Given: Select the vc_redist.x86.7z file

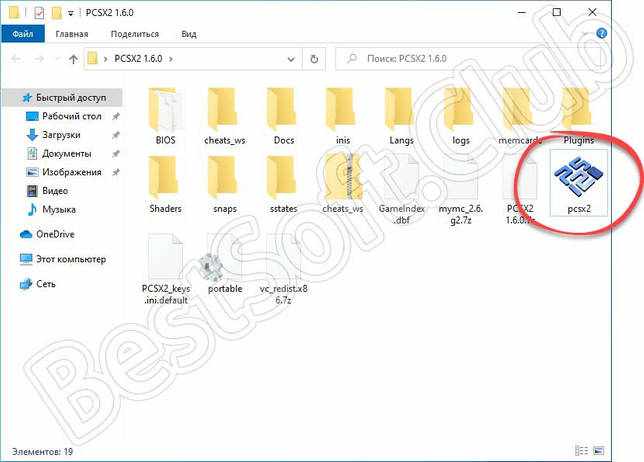Looking at the screenshot, I should pos(283,269).
